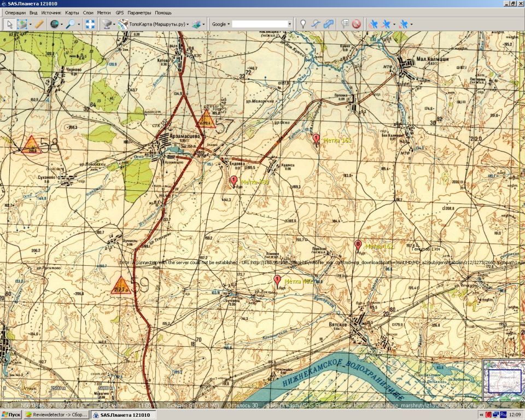Click the fullscreen arrows icon
Image resolution: width=525 pixels, height=420 pixels.
pyautogui.click(x=90, y=24)
